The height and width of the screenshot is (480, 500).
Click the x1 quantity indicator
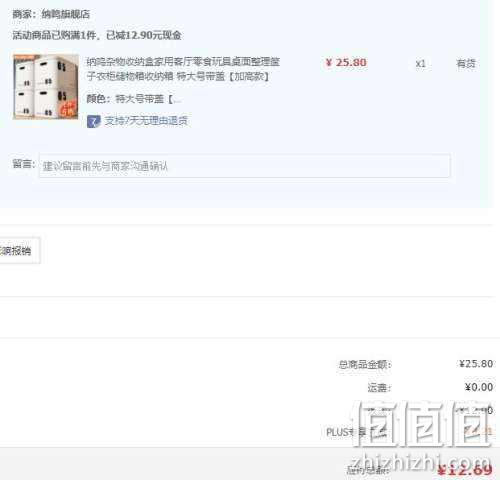420,64
